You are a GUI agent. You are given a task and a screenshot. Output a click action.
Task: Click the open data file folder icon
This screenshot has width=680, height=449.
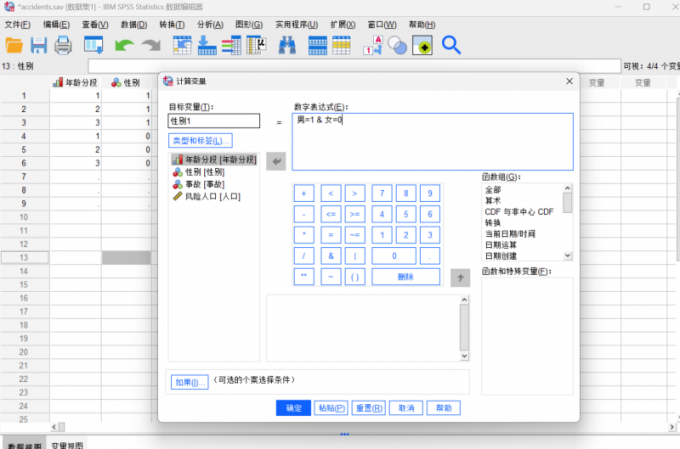(14, 45)
